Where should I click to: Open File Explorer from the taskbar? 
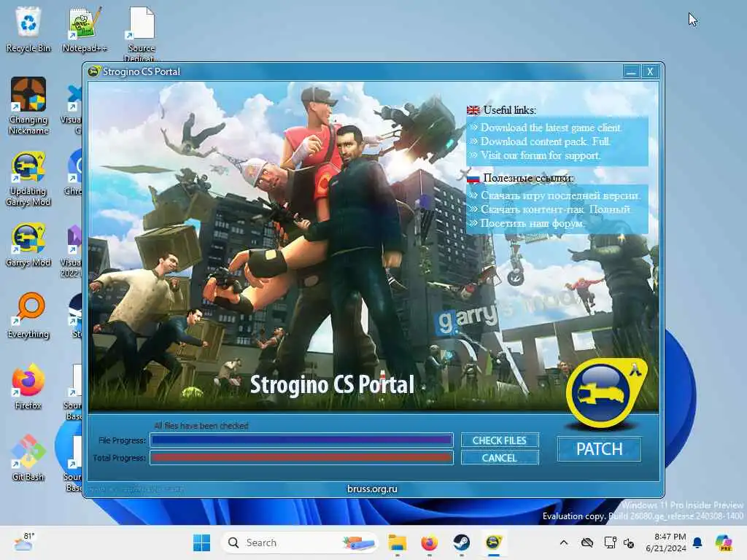pos(397,542)
